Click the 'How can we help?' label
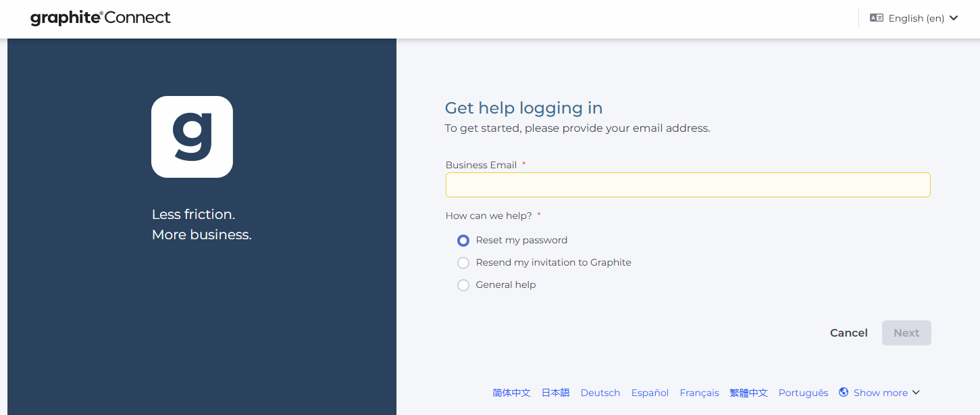 [x=489, y=216]
